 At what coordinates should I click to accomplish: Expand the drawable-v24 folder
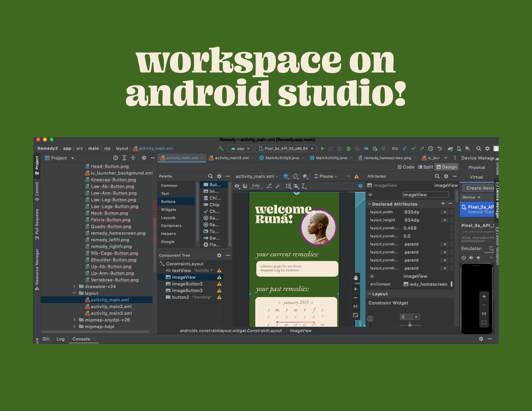(74, 286)
